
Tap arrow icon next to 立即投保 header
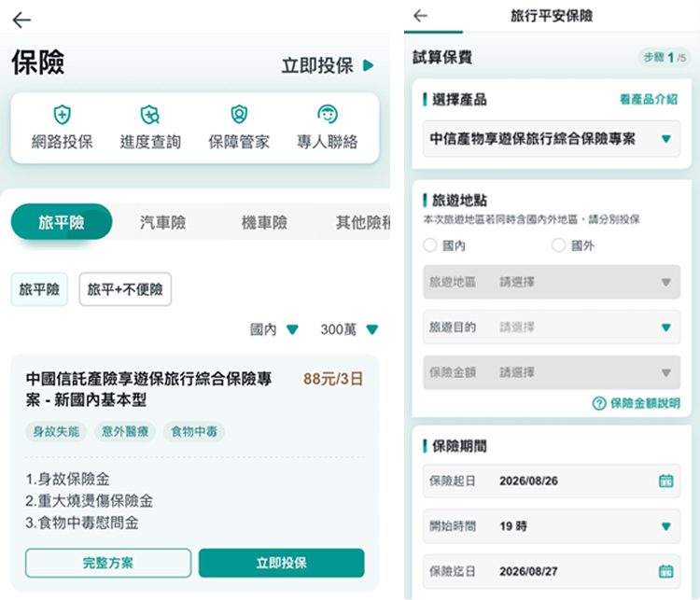coord(369,65)
